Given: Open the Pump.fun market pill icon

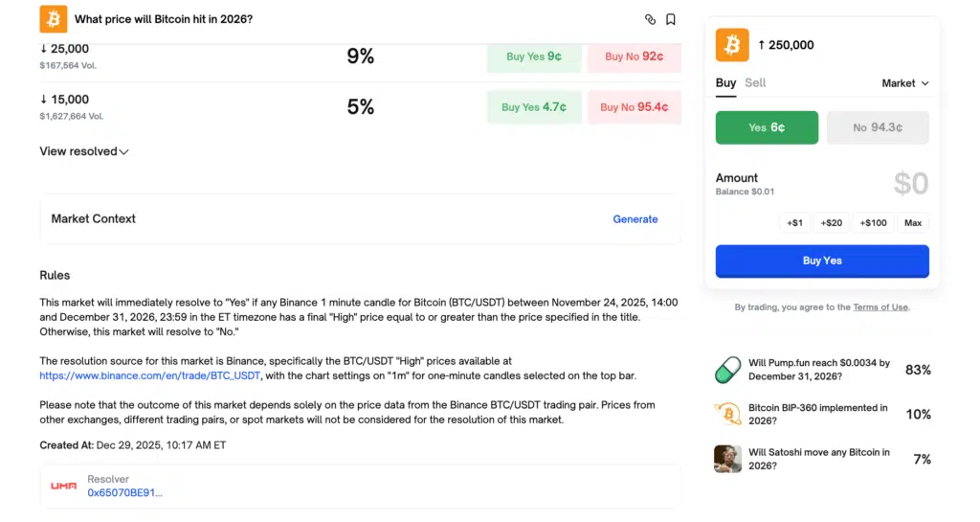Looking at the screenshot, I should pos(727,370).
